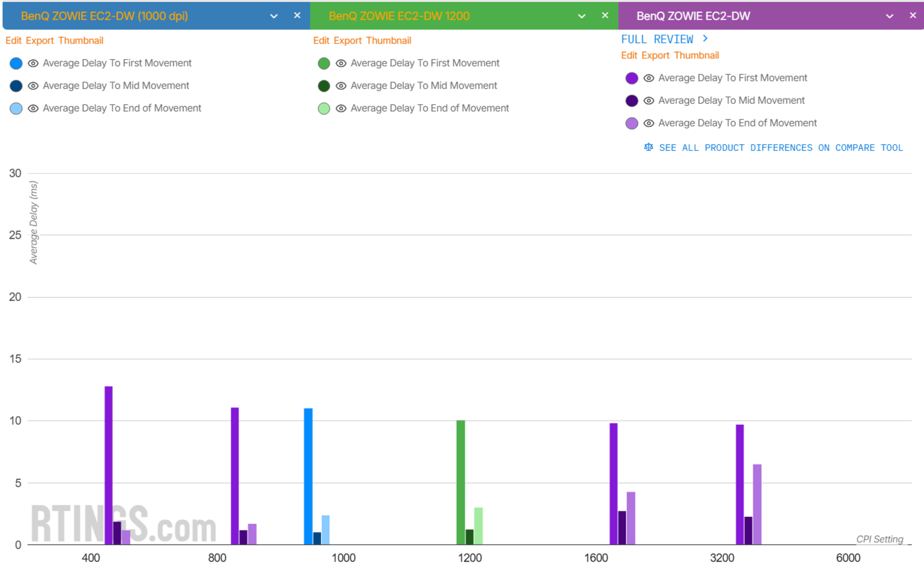The width and height of the screenshot is (924, 567).
Task: Remove the BenQ ZOWIE EC2-DW 1200 product
Action: pos(605,15)
